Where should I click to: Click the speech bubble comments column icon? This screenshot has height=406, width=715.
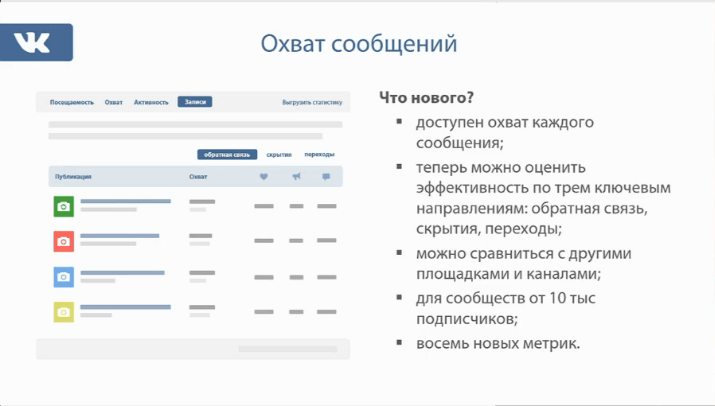tap(326, 177)
